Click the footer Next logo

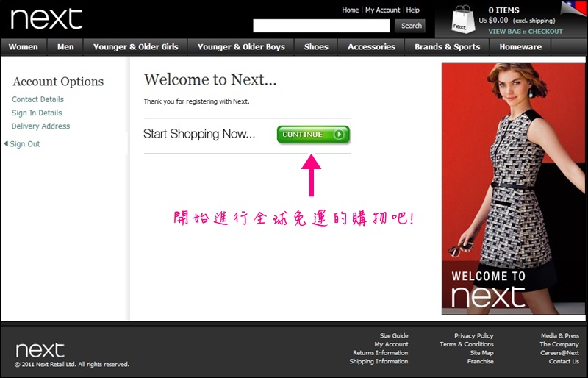(x=40, y=350)
